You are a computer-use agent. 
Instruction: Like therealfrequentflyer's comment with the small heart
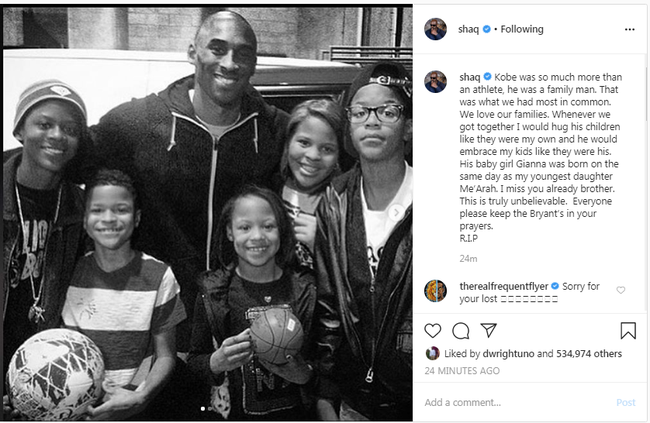pos(621,290)
